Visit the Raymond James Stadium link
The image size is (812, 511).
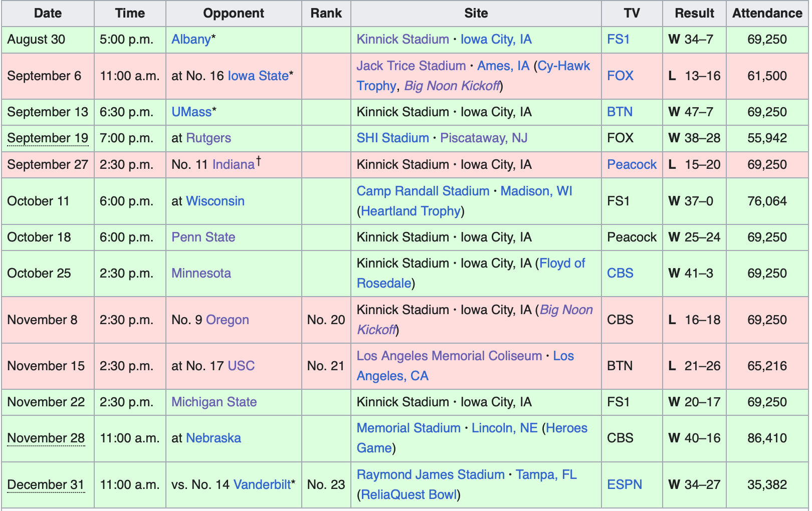(x=431, y=475)
